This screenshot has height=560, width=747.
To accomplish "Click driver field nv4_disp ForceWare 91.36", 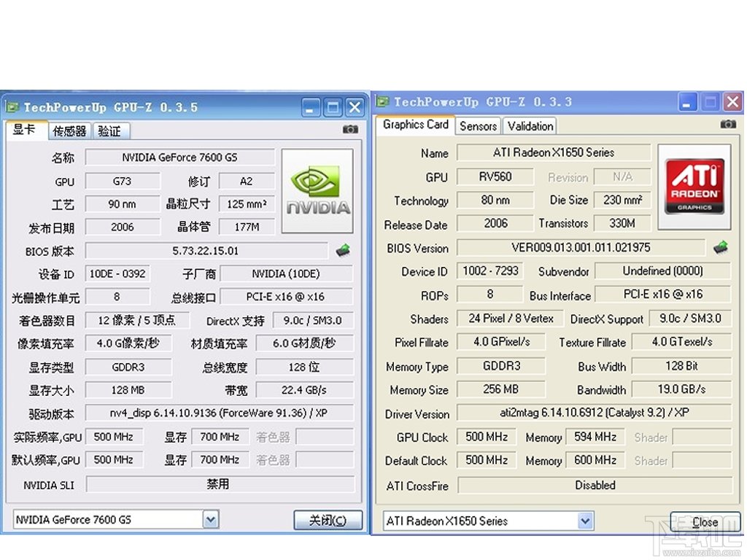I will coord(219,413).
